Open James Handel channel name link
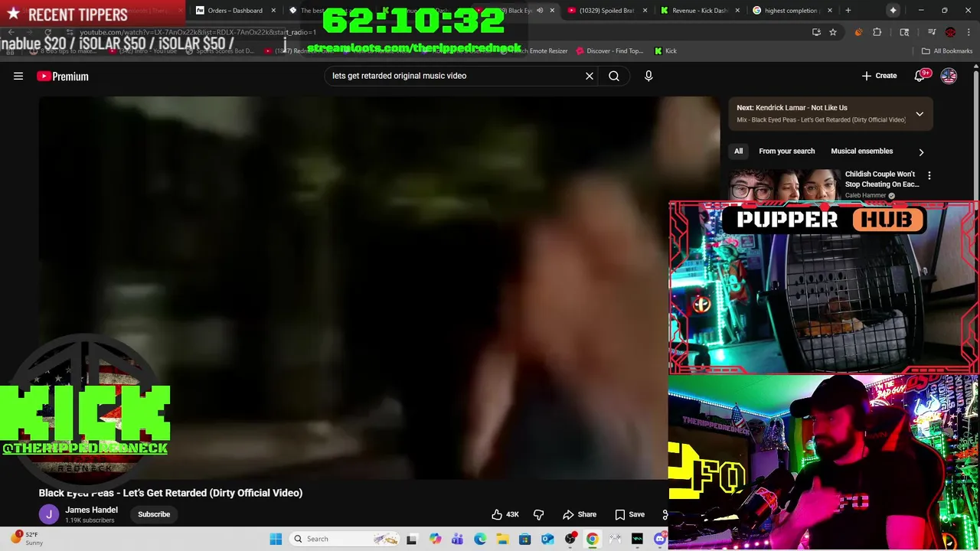980x551 pixels. [91, 510]
